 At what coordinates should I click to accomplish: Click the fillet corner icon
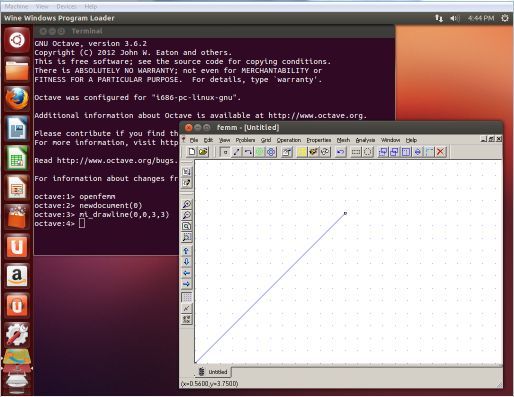429,152
